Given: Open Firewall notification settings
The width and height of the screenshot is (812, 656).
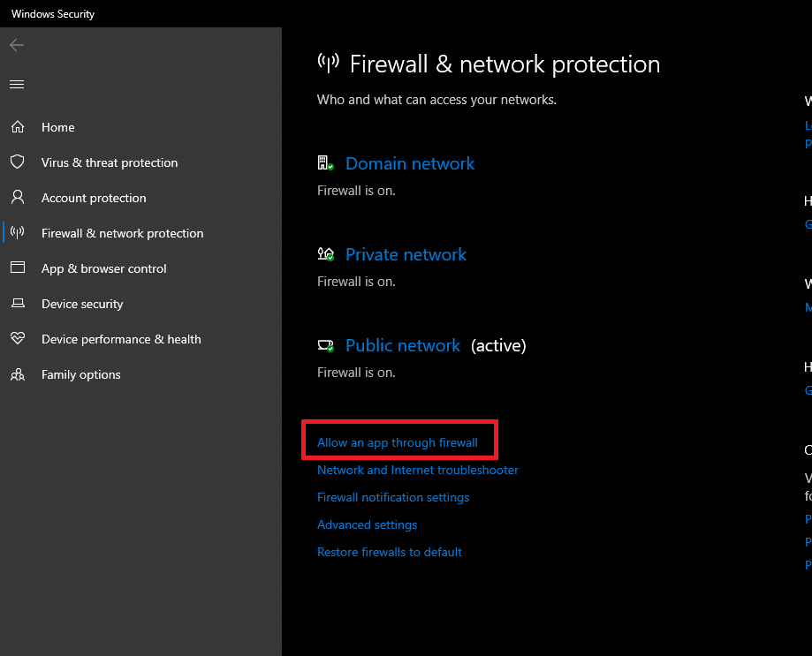Looking at the screenshot, I should (x=393, y=497).
